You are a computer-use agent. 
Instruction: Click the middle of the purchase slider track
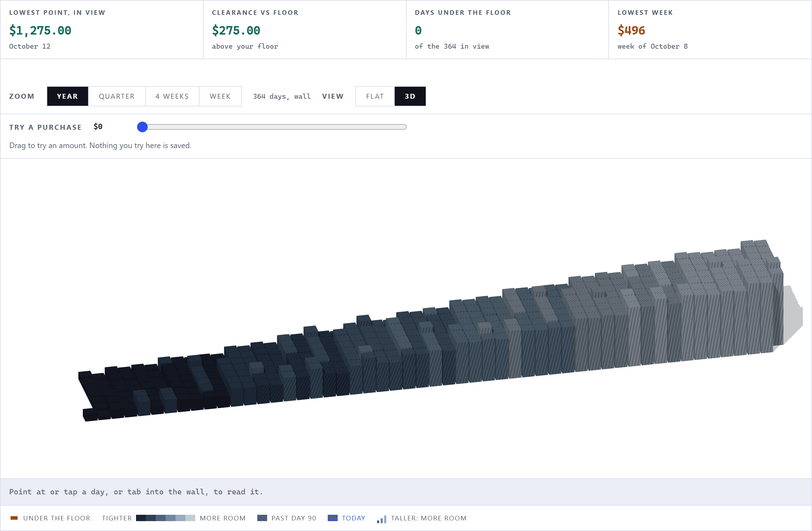(x=272, y=127)
